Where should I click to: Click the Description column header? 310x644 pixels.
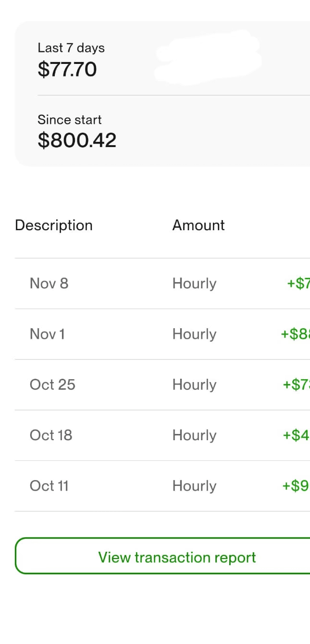pyautogui.click(x=53, y=225)
